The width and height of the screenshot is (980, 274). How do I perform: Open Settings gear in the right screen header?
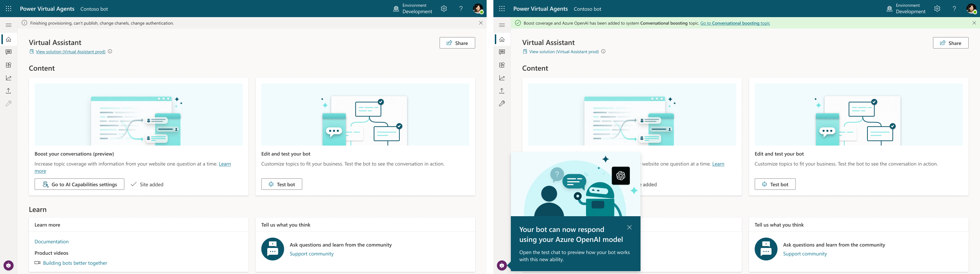click(937, 9)
